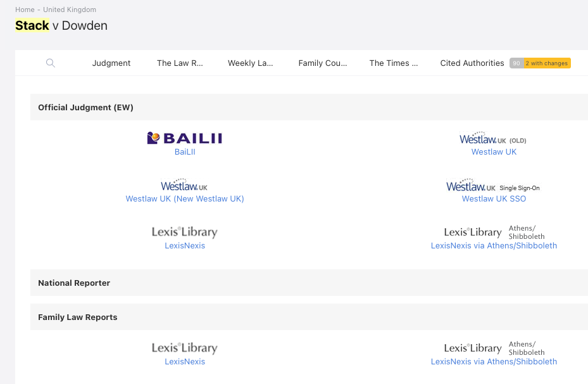The width and height of the screenshot is (588, 384).
Task: Click the Westlaw UK (OLD) logo
Action: pyautogui.click(x=493, y=139)
